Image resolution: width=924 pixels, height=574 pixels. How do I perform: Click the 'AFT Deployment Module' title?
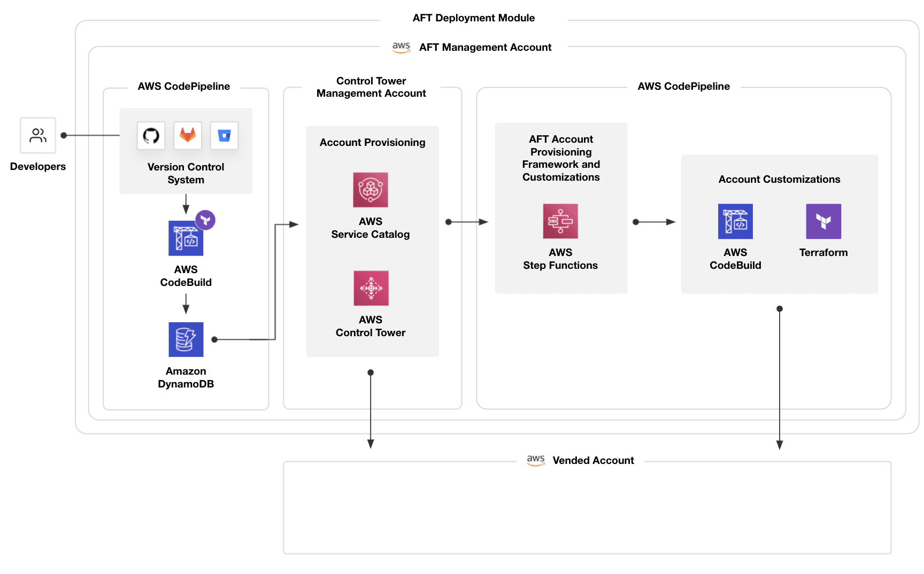474,18
